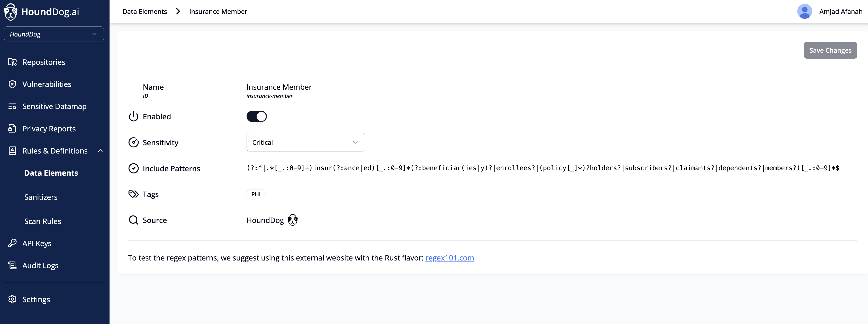Click the Audit Logs scroll icon
Viewport: 868px width, 324px height.
(x=12, y=265)
